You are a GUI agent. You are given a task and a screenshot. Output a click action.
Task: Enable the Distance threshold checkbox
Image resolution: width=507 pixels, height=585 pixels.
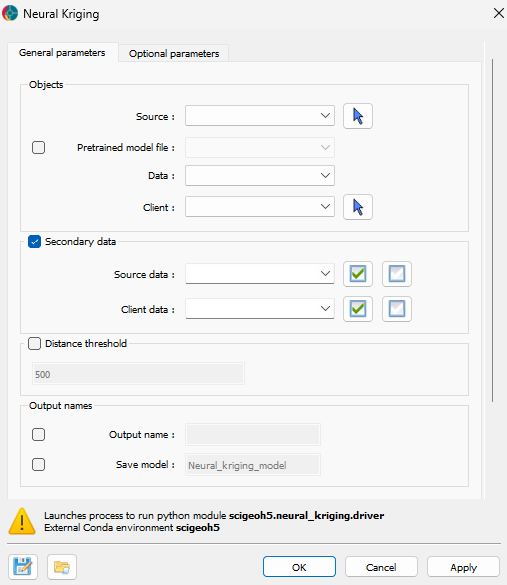point(34,343)
